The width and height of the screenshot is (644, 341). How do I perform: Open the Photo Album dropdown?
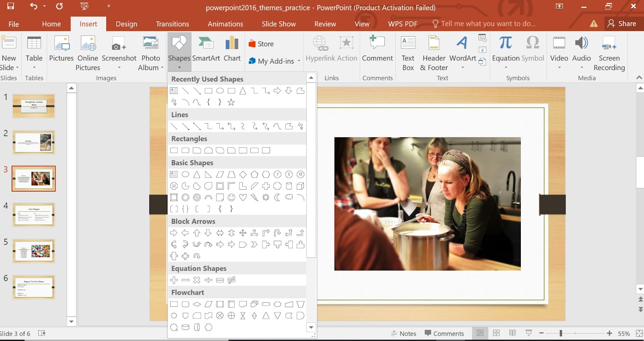[162, 68]
